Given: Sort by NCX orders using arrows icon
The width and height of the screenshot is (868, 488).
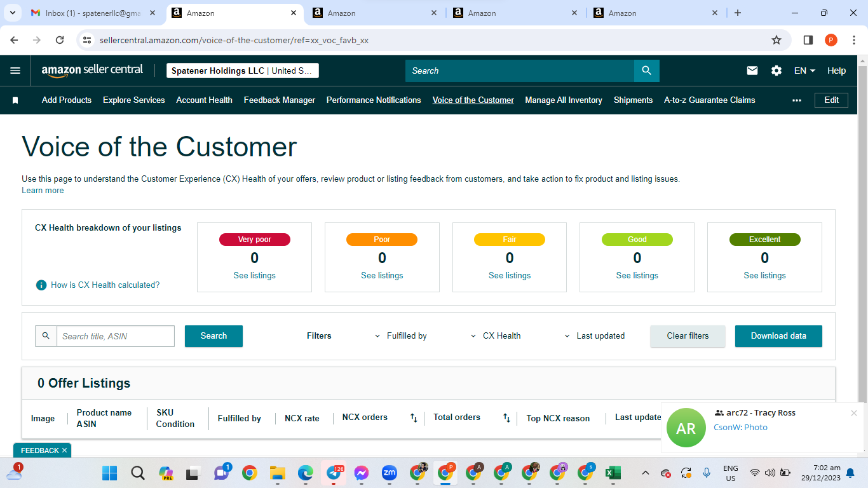Looking at the screenshot, I should (414, 418).
